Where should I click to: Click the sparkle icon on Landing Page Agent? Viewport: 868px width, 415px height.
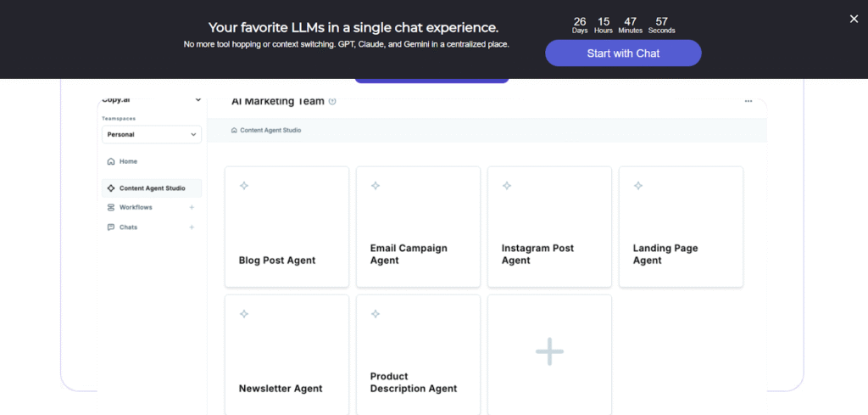[637, 186]
